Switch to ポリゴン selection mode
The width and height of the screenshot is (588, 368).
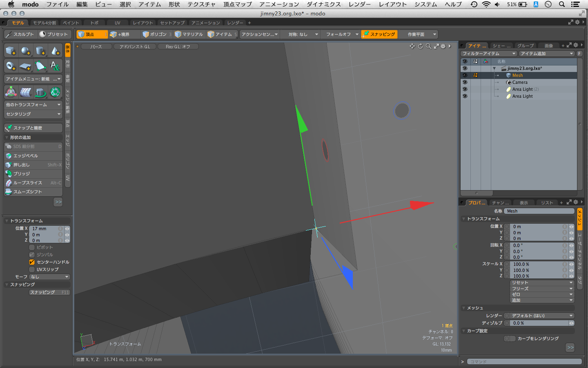tap(157, 34)
